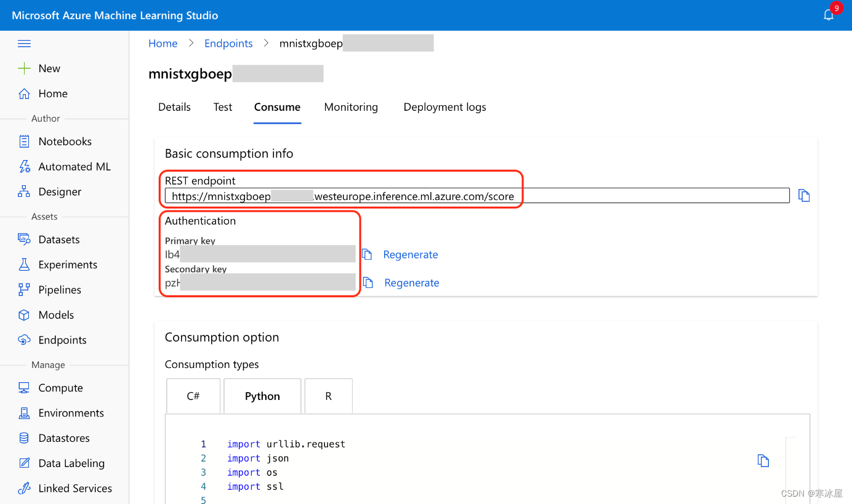Click the Home house icon in sidebar

point(24,94)
